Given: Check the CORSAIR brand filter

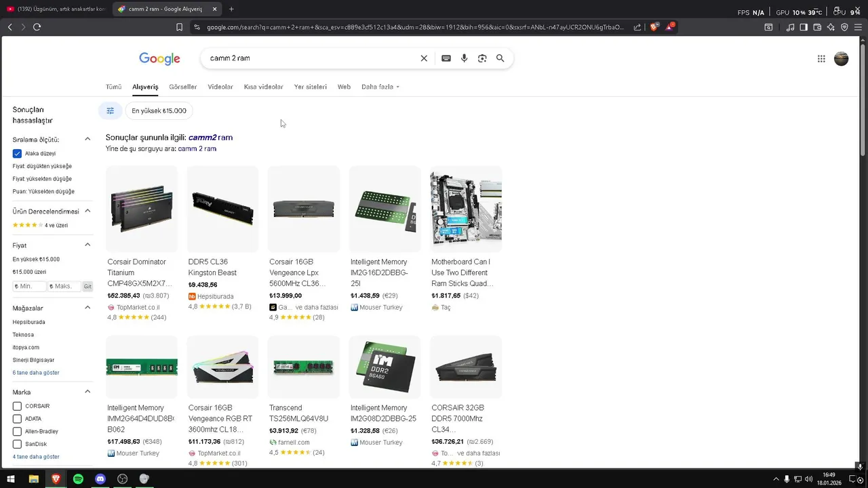Looking at the screenshot, I should [x=17, y=406].
